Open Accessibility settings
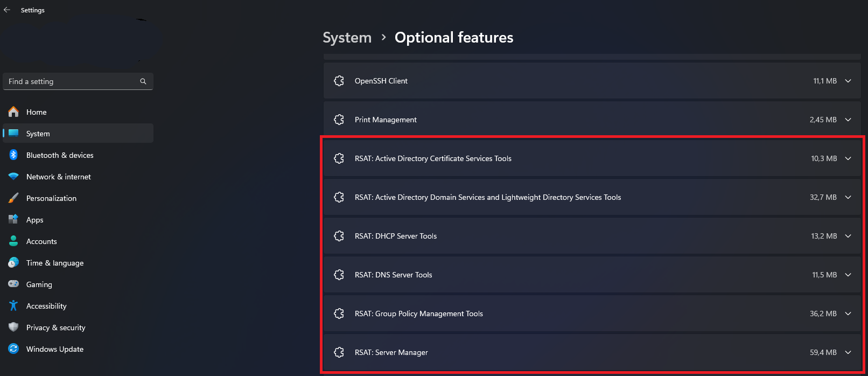The height and width of the screenshot is (376, 868). click(x=78, y=305)
